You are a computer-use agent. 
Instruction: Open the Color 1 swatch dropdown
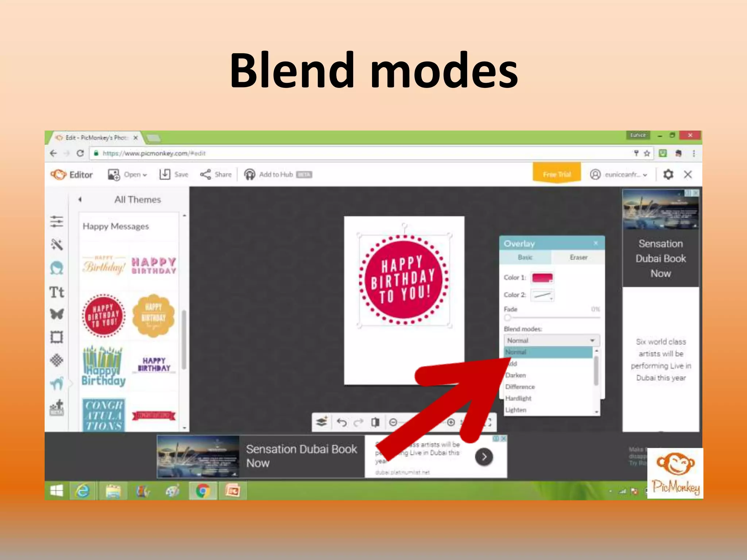(542, 278)
